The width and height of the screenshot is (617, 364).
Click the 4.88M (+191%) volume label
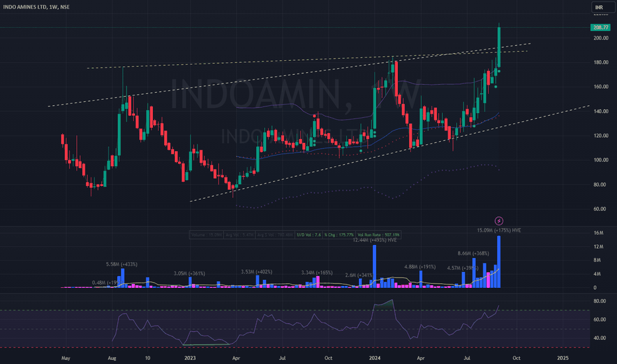click(420, 267)
